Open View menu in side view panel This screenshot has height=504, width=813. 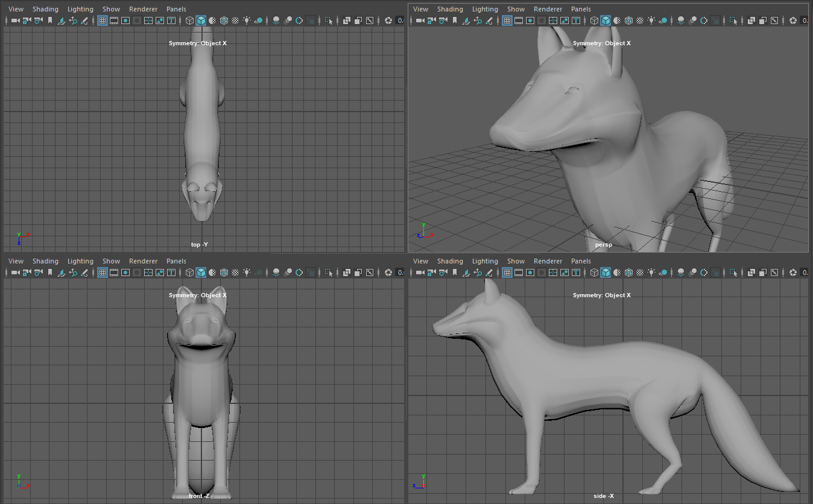pyautogui.click(x=421, y=261)
